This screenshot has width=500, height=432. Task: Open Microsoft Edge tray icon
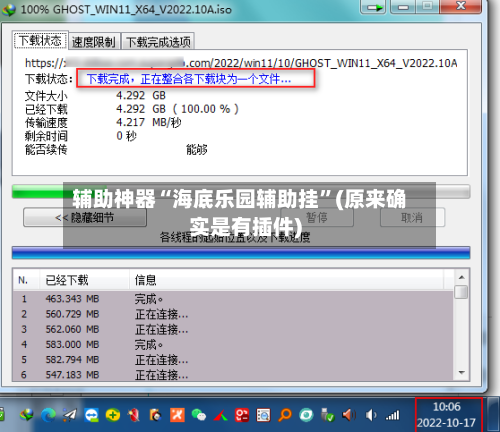pos(49,415)
